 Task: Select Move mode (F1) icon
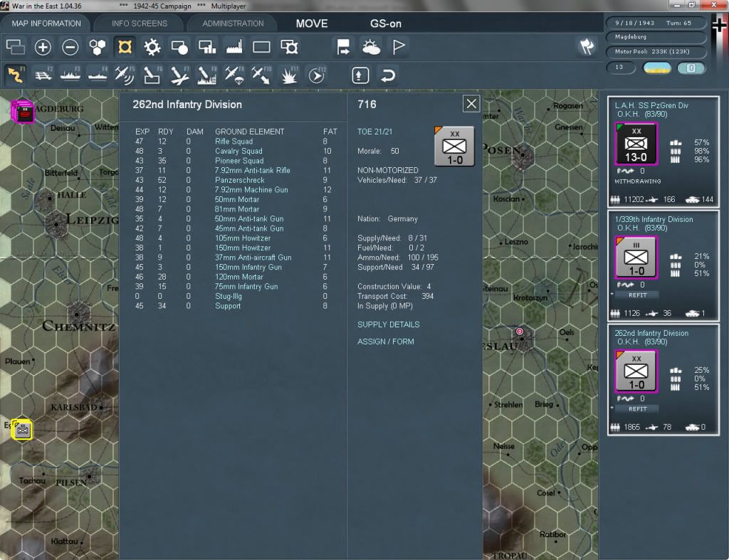(16, 75)
